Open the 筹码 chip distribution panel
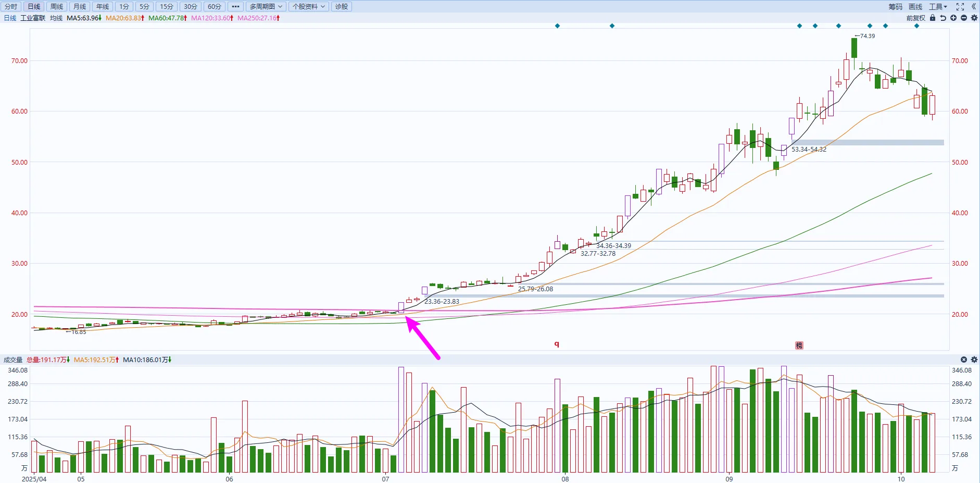This screenshot has width=980, height=483. [x=896, y=7]
